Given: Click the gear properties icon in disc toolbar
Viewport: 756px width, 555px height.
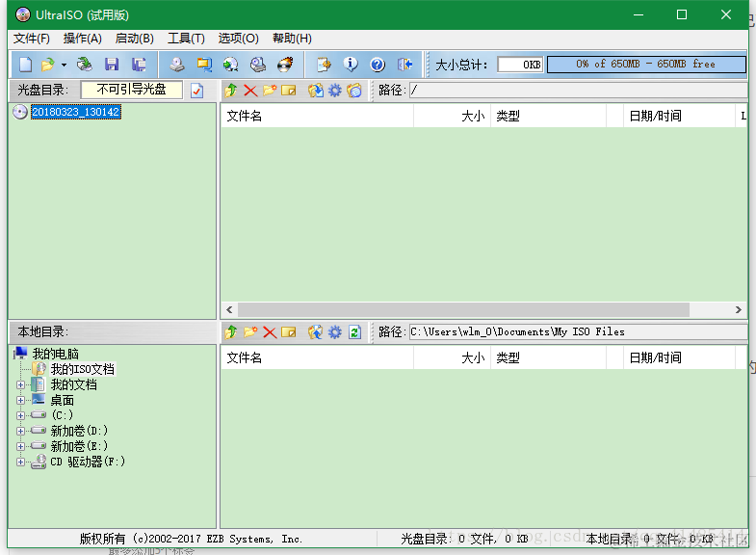Looking at the screenshot, I should [x=334, y=91].
